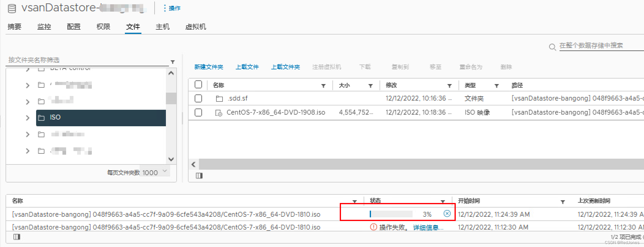This screenshot has width=644, height=247.
Task: Click the datastore search magnifier icon
Action: point(552,47)
